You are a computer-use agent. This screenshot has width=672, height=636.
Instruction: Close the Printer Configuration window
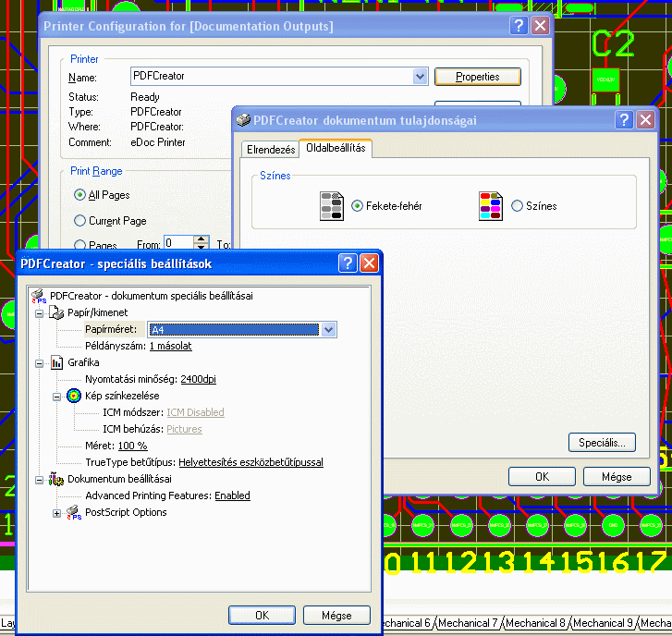click(541, 26)
